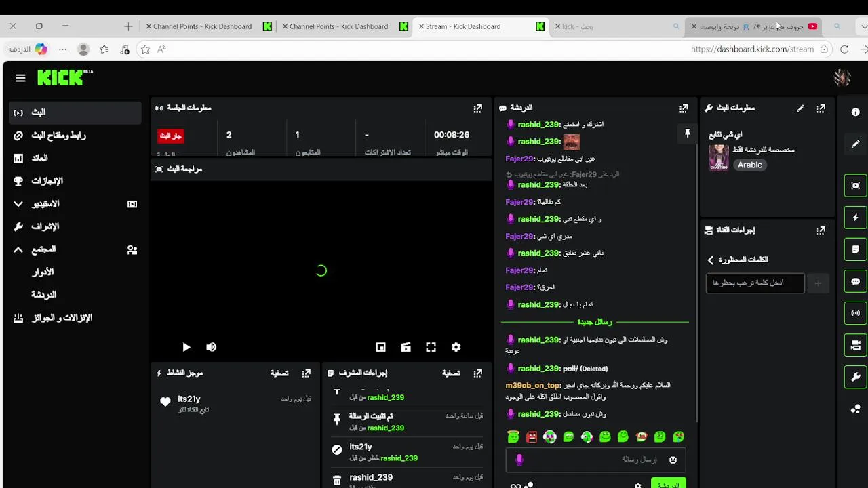Click the browser address bar URL

coord(752,49)
